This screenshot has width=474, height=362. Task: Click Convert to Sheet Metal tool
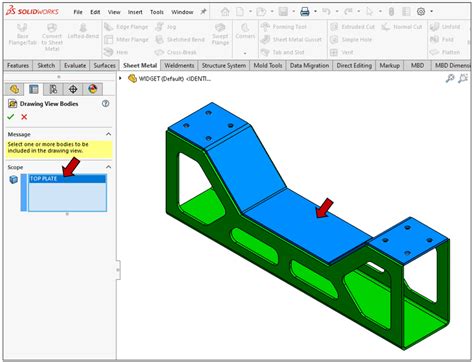click(x=52, y=37)
